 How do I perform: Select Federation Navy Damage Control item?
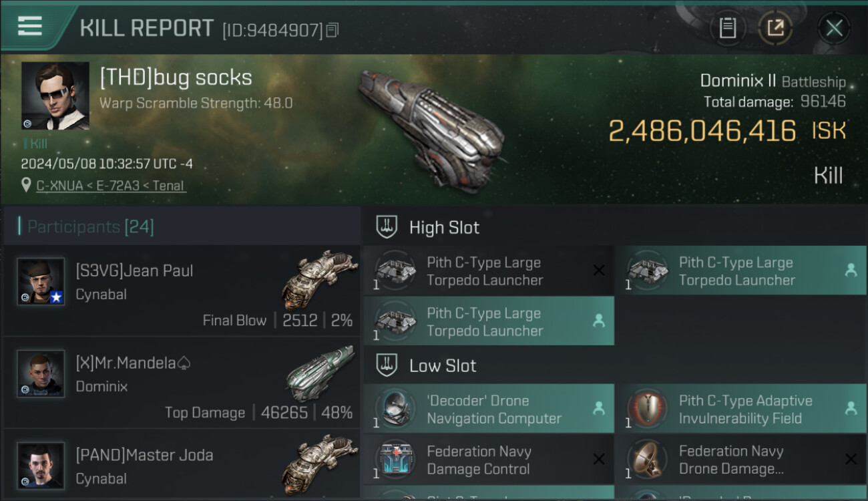(488, 460)
